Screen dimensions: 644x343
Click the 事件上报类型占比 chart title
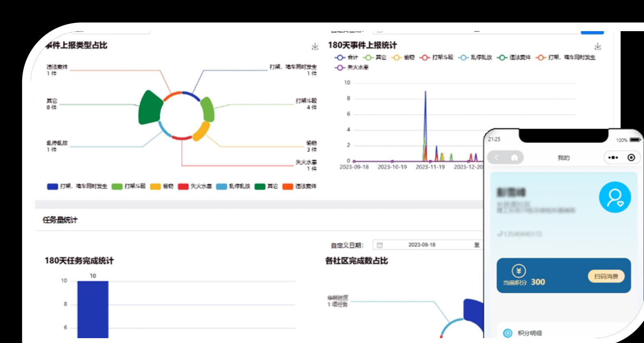(76, 45)
